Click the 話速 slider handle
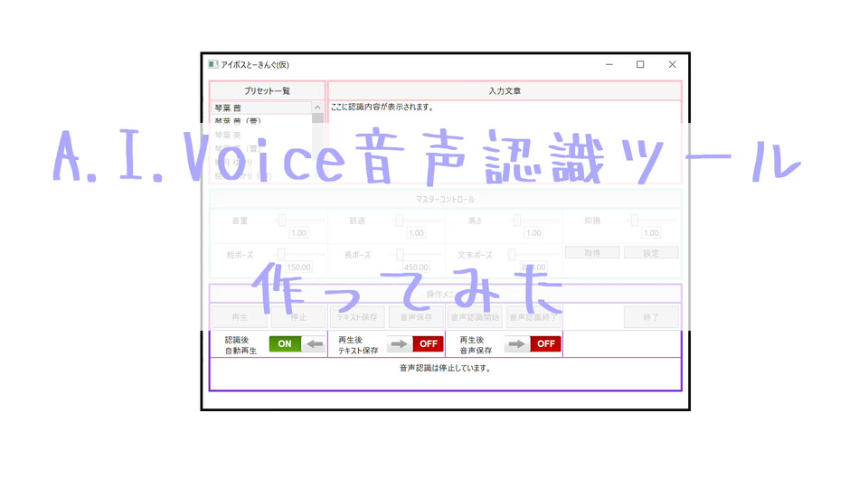868x488 pixels. [399, 221]
